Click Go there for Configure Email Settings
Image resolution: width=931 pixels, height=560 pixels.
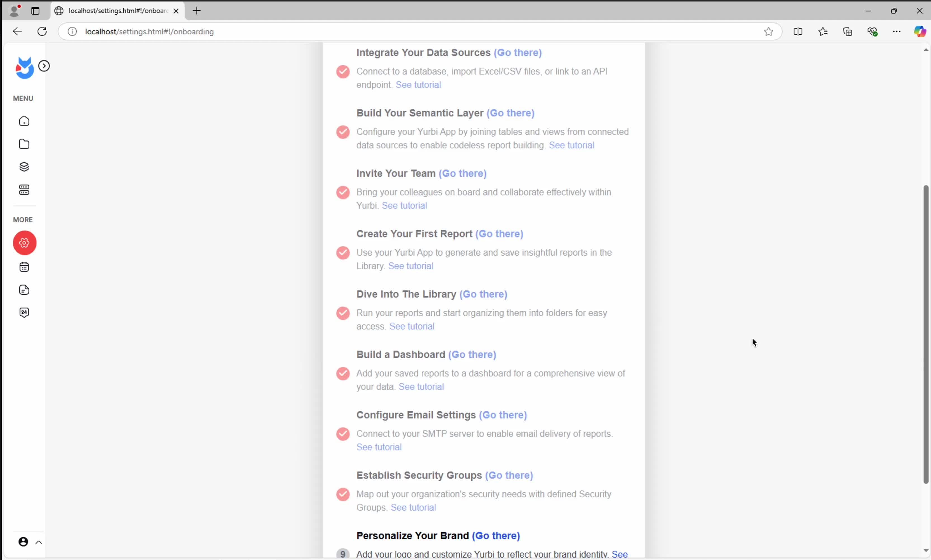point(502,415)
